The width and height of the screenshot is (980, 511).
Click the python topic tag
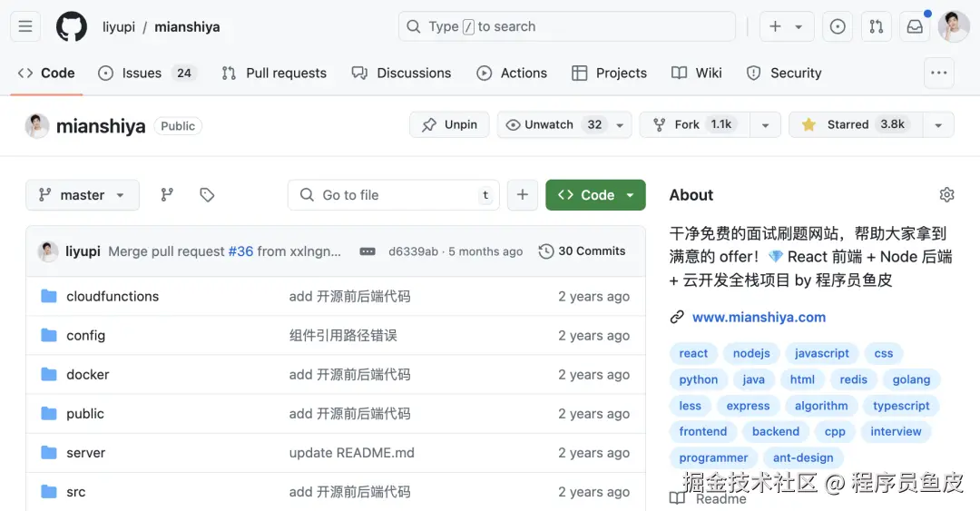pos(698,379)
